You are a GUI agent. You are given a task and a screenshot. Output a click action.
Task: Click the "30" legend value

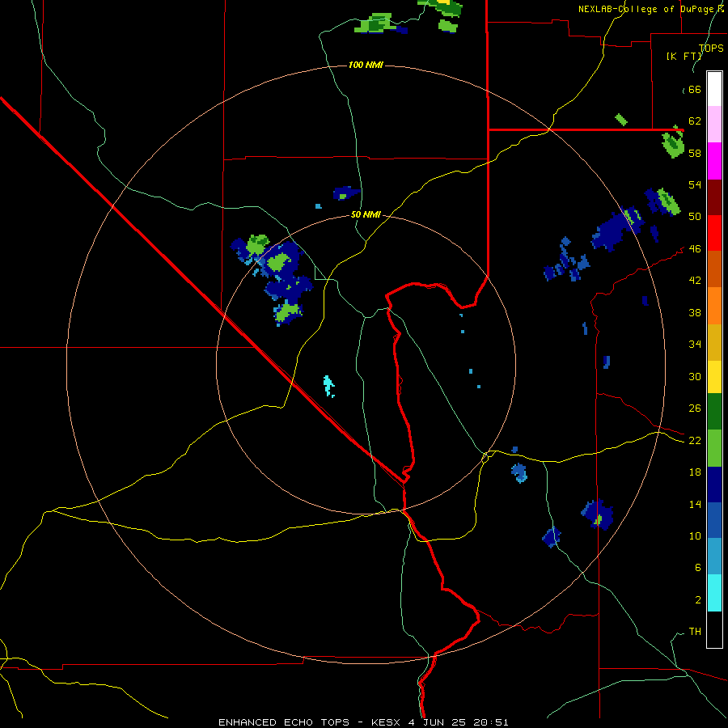pyautogui.click(x=695, y=376)
